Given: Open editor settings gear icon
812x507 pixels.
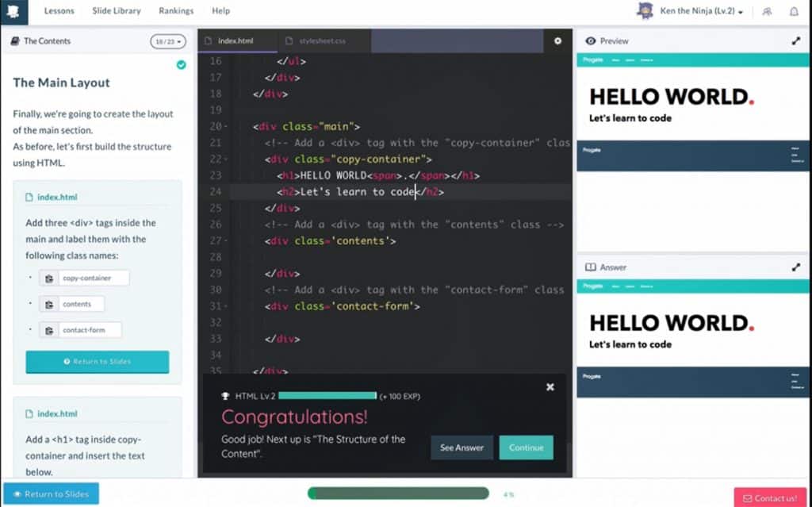Looking at the screenshot, I should [557, 41].
